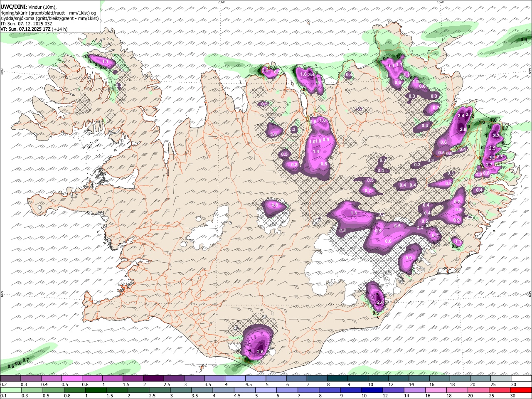The image size is (532, 399).
Task: Select the dark purple upper swatch starting at 2
Action: 153,379
